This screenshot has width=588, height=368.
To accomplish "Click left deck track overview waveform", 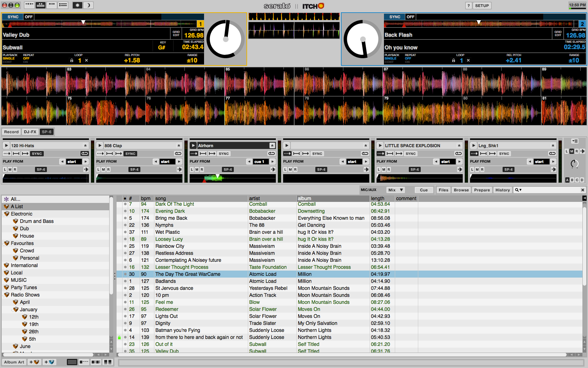I will pos(100,23).
